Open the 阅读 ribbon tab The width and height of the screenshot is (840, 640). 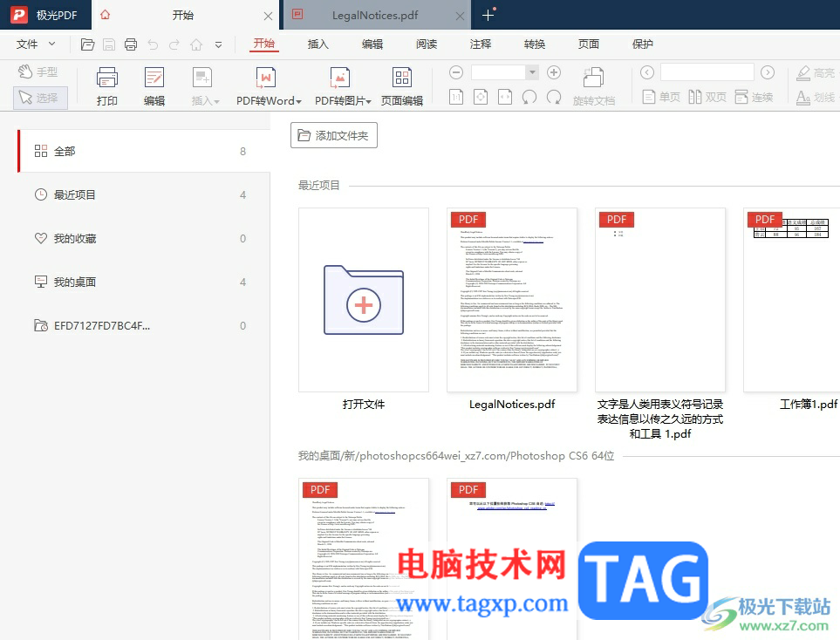pos(426,44)
